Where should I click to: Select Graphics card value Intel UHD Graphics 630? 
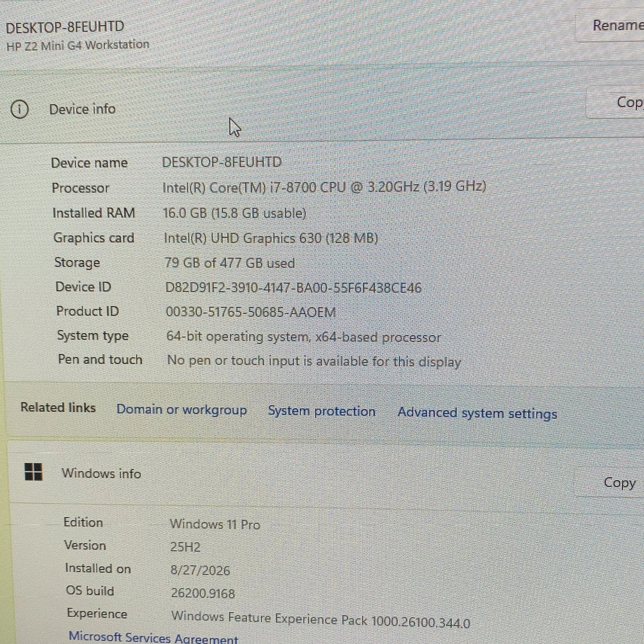(x=271, y=238)
